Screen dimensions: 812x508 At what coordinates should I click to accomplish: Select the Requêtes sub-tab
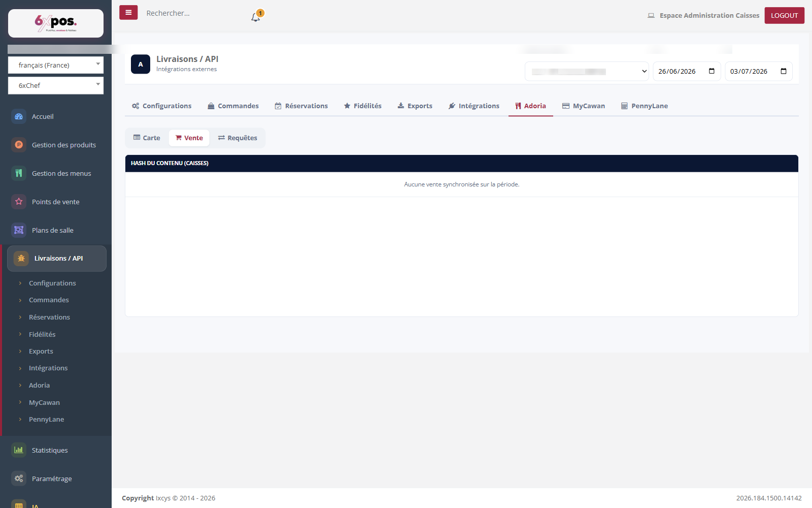238,138
